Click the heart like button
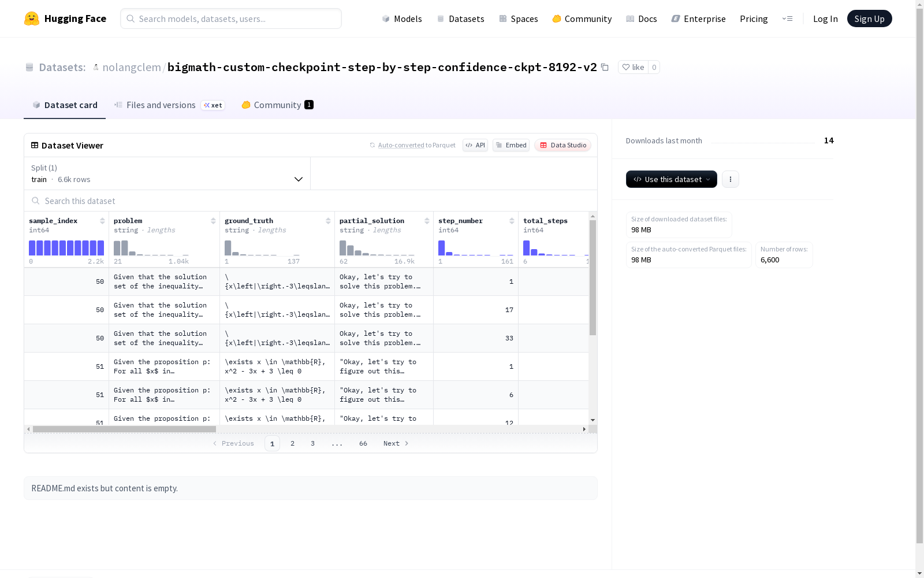This screenshot has width=924, height=578. (x=633, y=67)
